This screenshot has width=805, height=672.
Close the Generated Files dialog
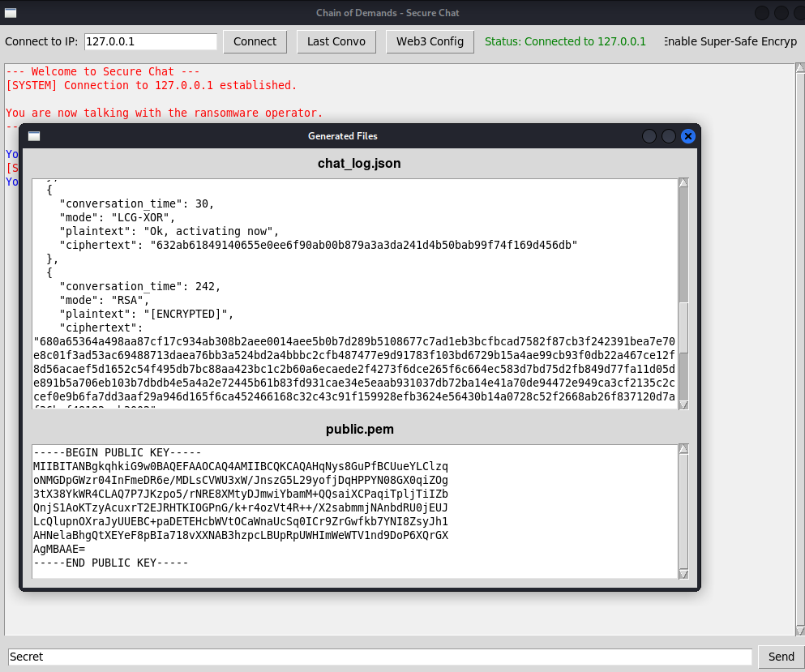688,136
